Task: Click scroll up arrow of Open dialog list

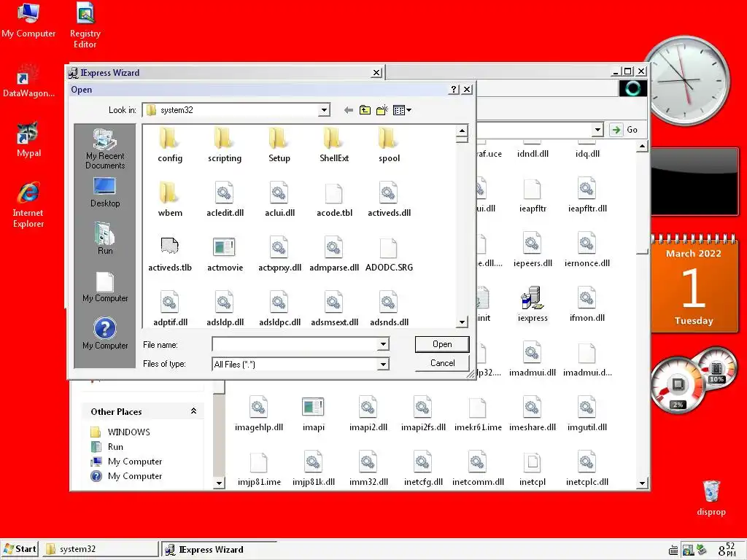Action: point(462,130)
